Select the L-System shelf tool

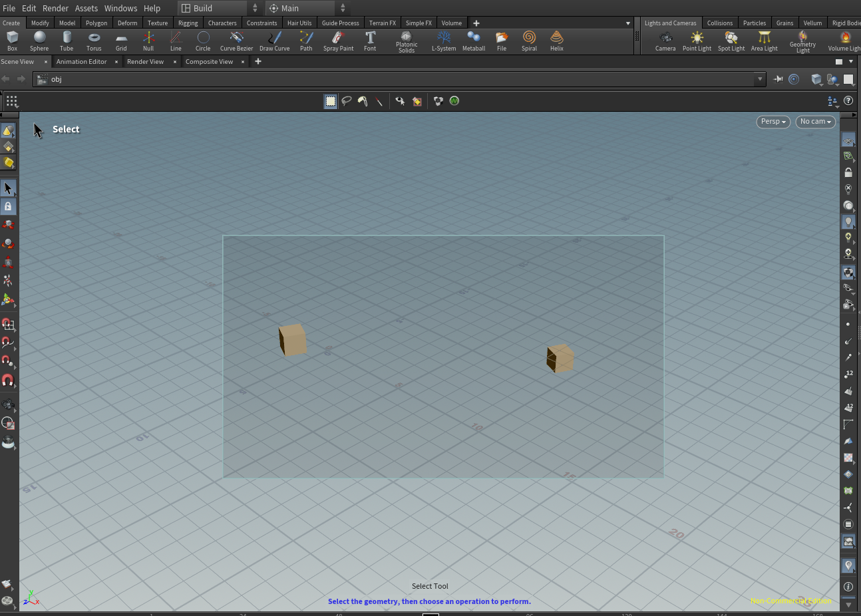point(444,41)
